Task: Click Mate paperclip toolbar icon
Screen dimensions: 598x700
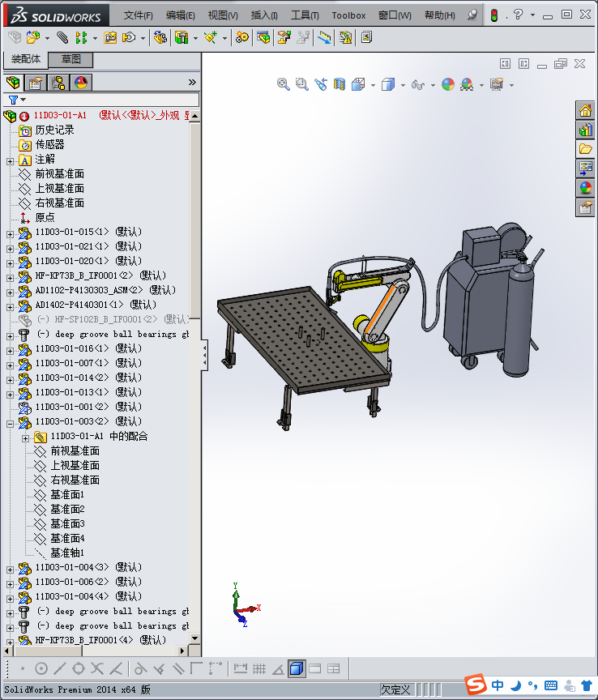Action: (62, 37)
